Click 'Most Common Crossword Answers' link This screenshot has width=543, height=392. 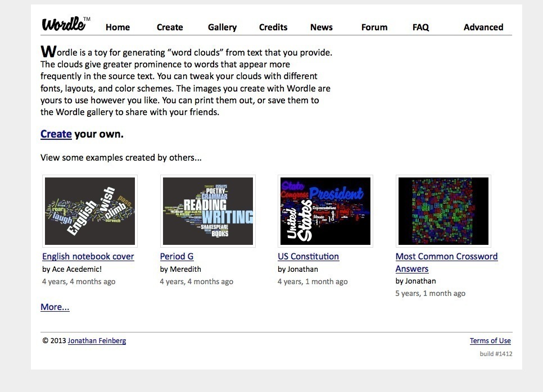[x=446, y=263]
